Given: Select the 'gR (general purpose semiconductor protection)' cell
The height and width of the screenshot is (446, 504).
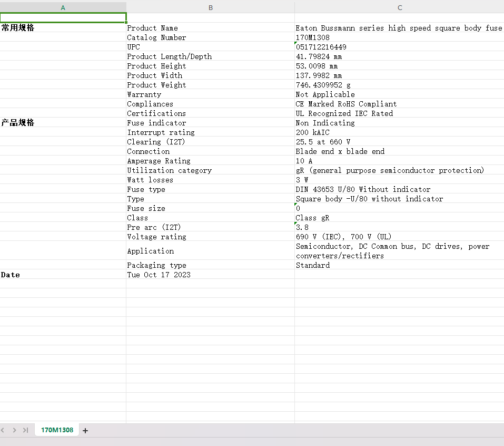Looking at the screenshot, I should tap(399, 170).
